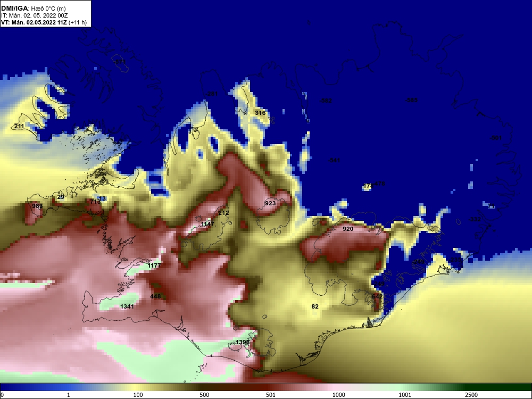Click the 29 map value
Screen dimensions: 532x399
[61, 197]
